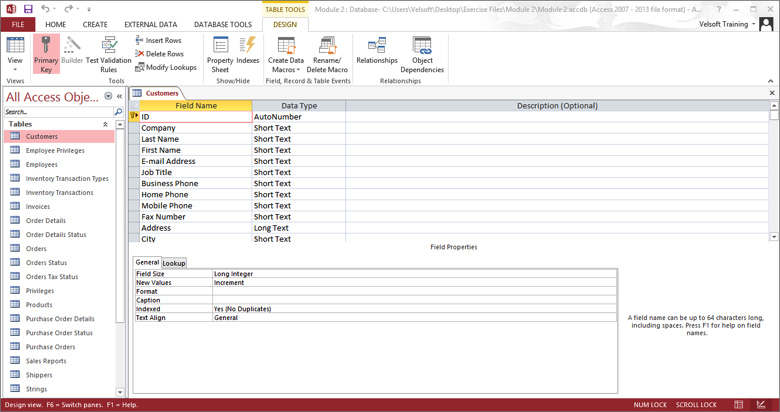This screenshot has height=412, width=780.
Task: Open the Property Sheet
Action: click(220, 53)
